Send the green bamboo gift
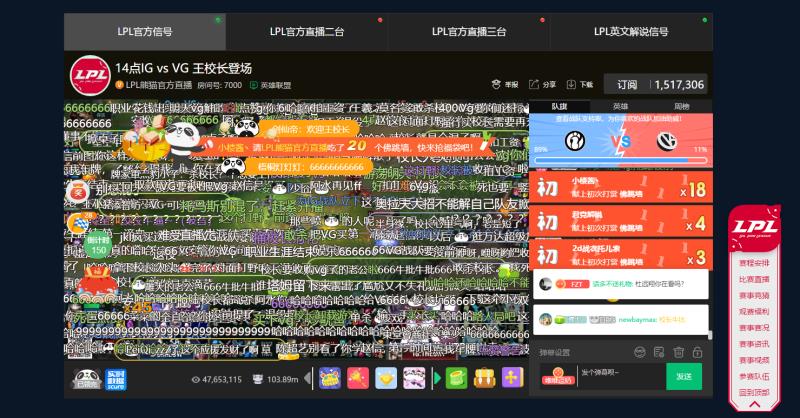This screenshot has width=800, height=418. [x=456, y=378]
